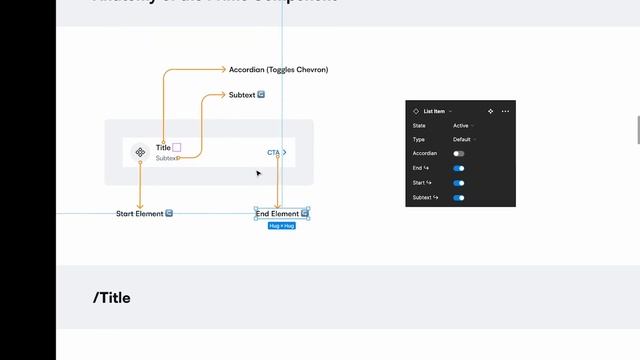Click the blue icon beside End Element

(304, 213)
